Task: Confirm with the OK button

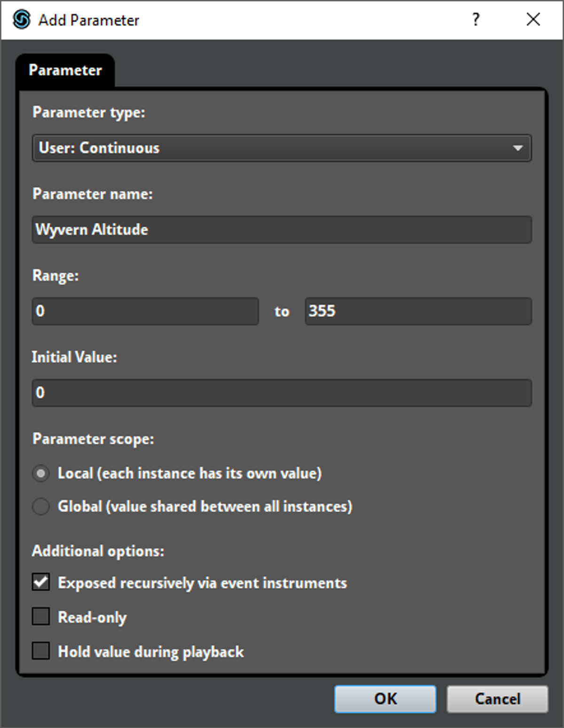Action: coord(385,699)
